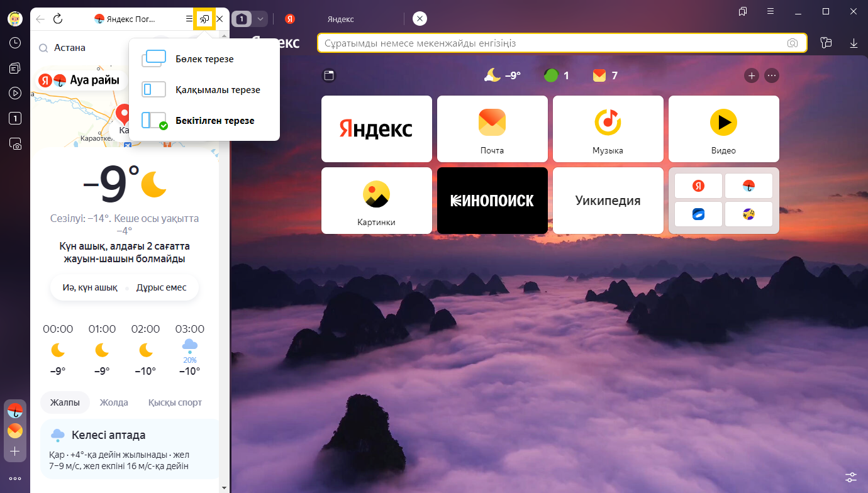Open background settings sliders icon at bottom right
Image resolution: width=868 pixels, height=493 pixels.
[x=851, y=477]
